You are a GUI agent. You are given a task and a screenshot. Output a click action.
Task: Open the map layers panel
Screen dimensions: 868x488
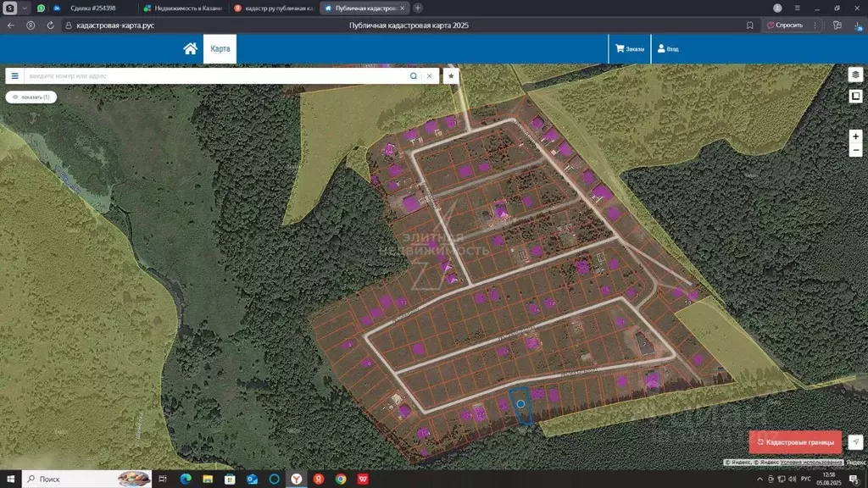pos(855,75)
